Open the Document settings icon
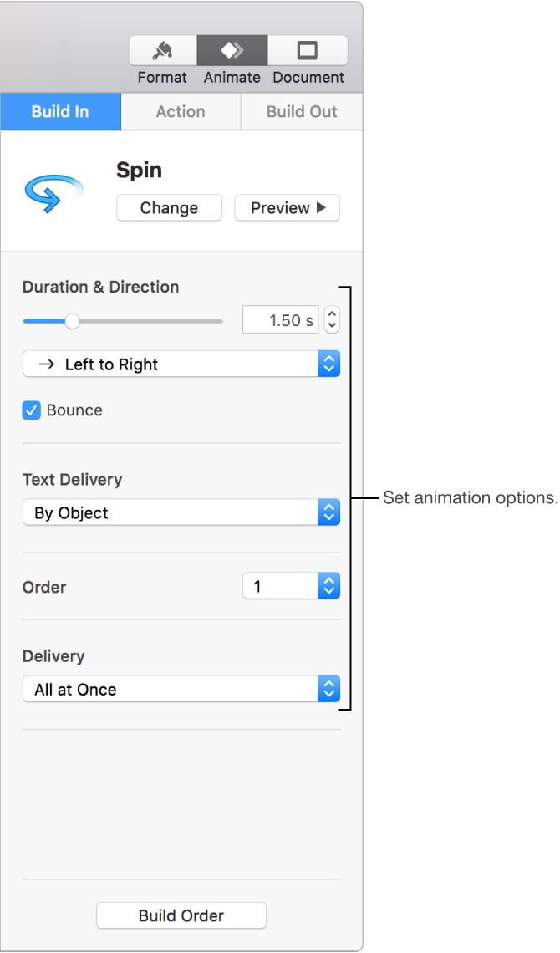This screenshot has height=953, width=560. [308, 49]
